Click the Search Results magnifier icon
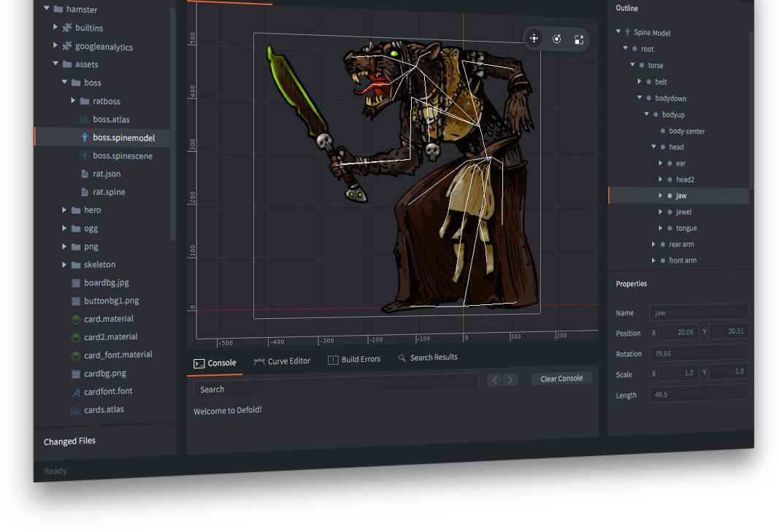This screenshot has height=532, width=779. click(x=402, y=358)
